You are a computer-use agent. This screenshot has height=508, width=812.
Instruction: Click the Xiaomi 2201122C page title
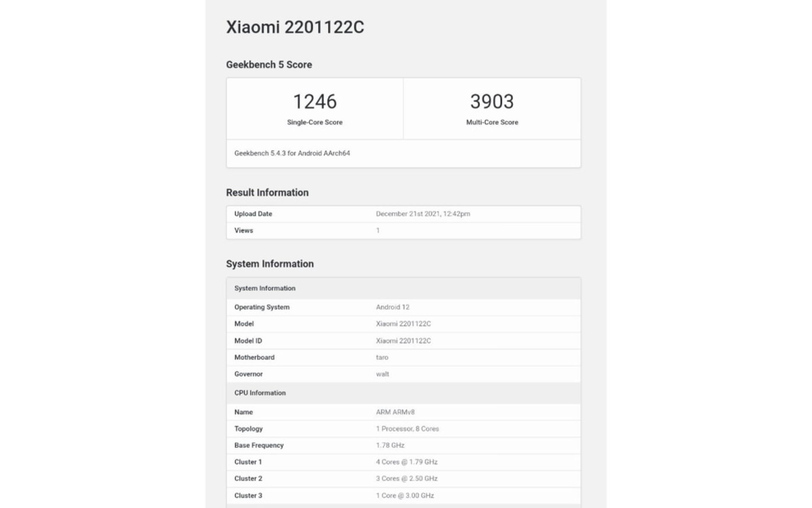[295, 27]
